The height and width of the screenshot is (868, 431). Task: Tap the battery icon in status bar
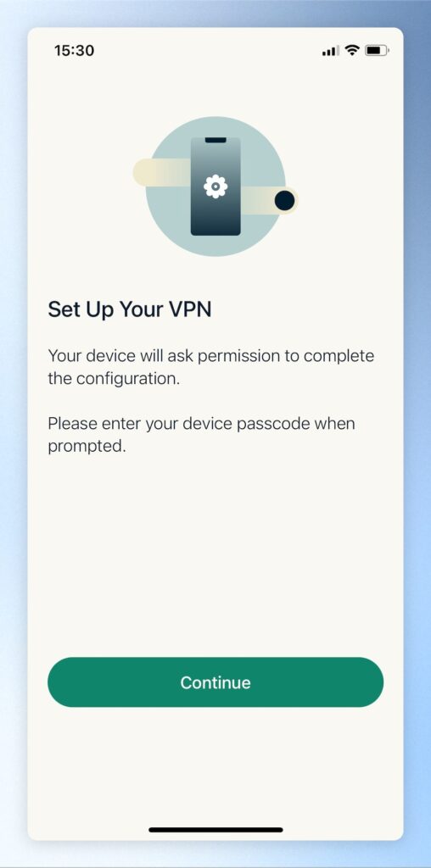(377, 50)
